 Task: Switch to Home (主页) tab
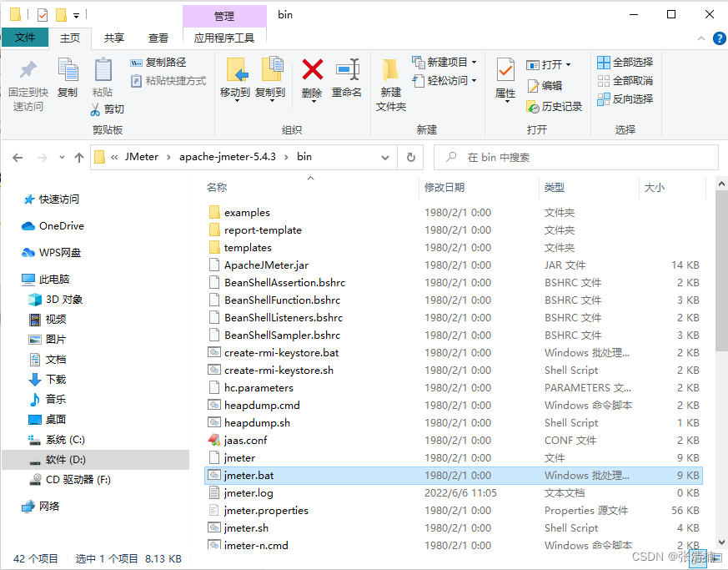click(70, 38)
